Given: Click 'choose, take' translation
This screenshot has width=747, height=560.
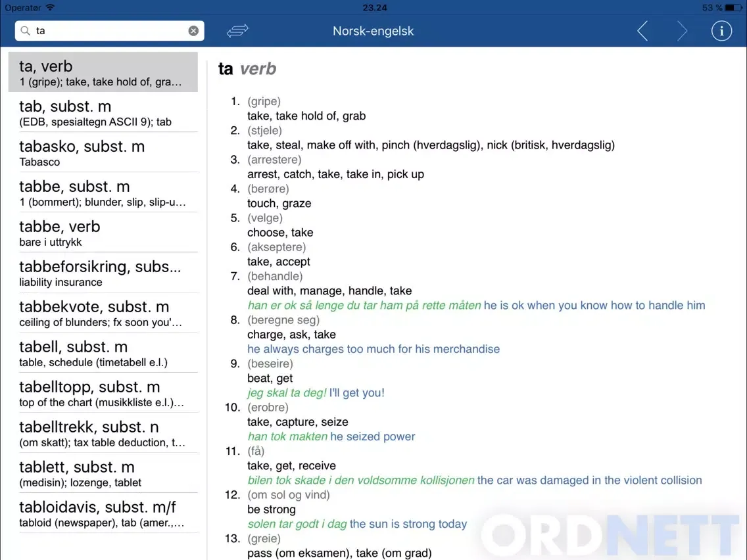Looking at the screenshot, I should pos(280,233).
